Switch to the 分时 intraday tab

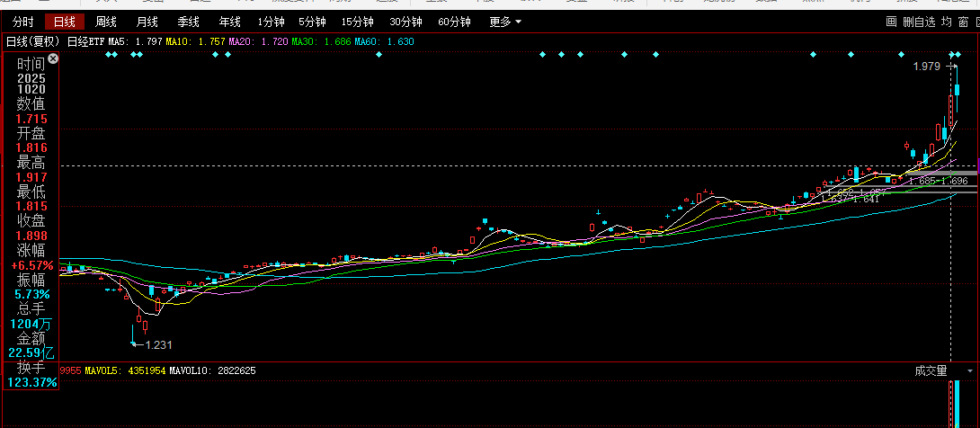click(x=23, y=21)
